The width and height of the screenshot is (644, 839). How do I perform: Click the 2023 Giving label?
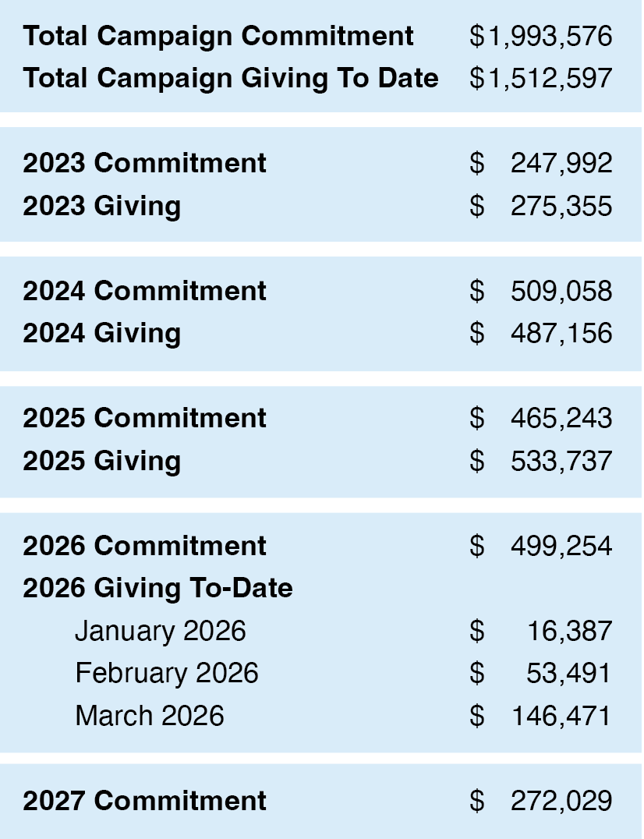tap(101, 206)
